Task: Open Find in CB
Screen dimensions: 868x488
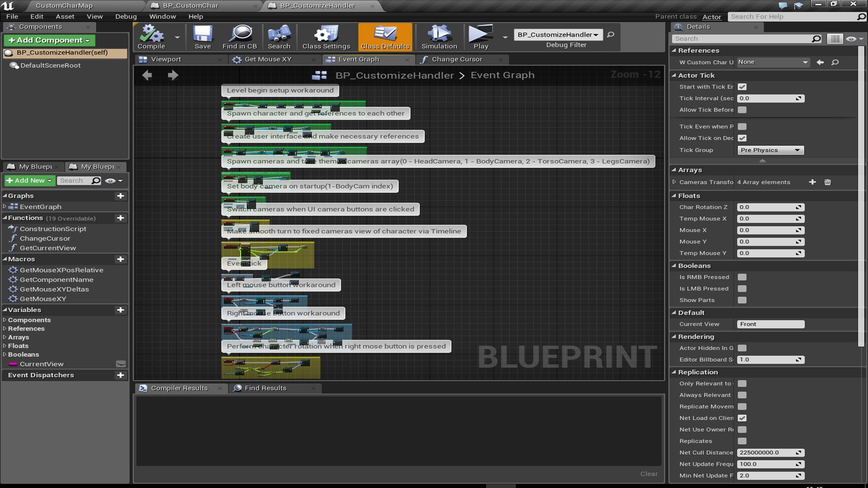Action: [x=239, y=37]
